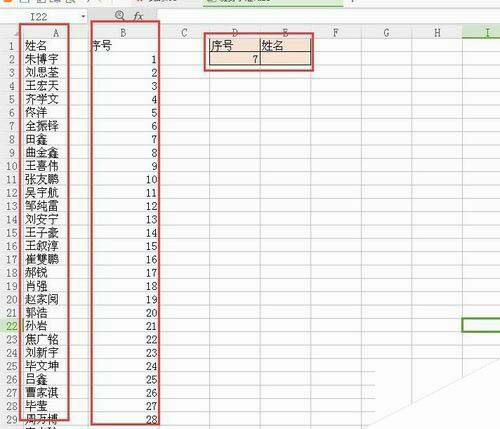The image size is (500, 429).
Task: Select the name 田鑫
Action: [x=36, y=139]
